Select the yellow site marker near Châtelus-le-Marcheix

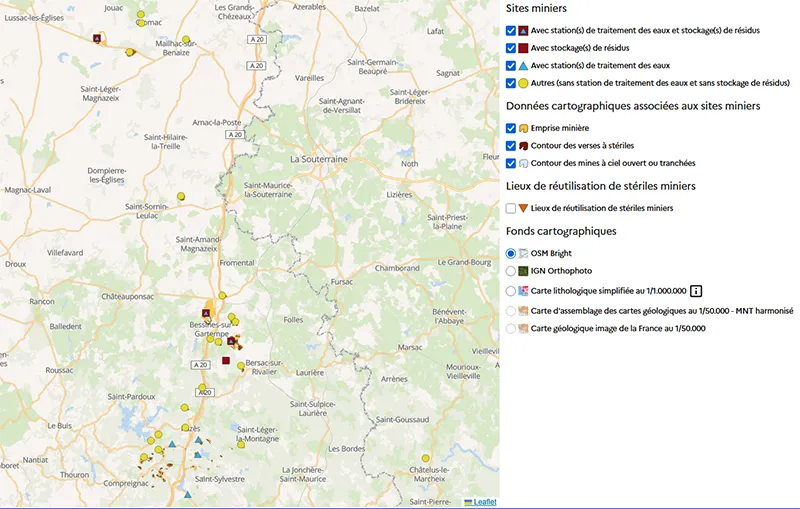(x=424, y=451)
